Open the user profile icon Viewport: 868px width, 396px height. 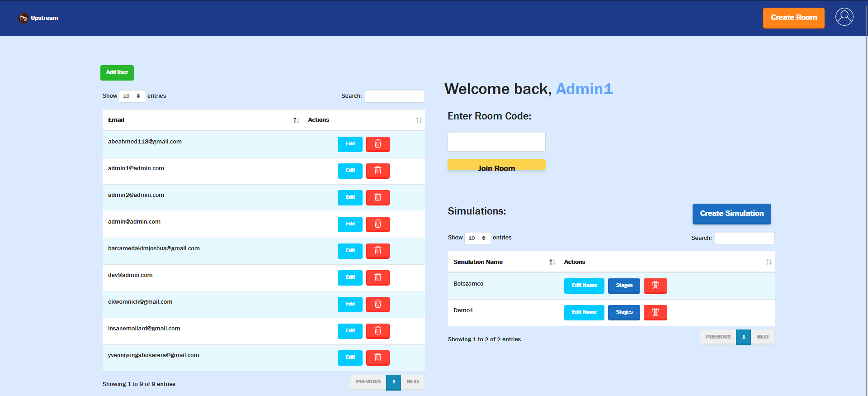pos(844,17)
